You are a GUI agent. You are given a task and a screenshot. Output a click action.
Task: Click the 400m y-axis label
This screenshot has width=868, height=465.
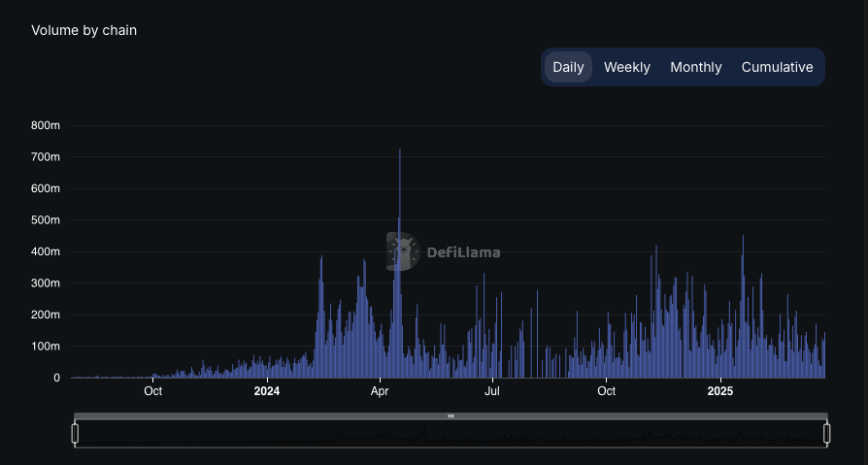pyautogui.click(x=46, y=251)
